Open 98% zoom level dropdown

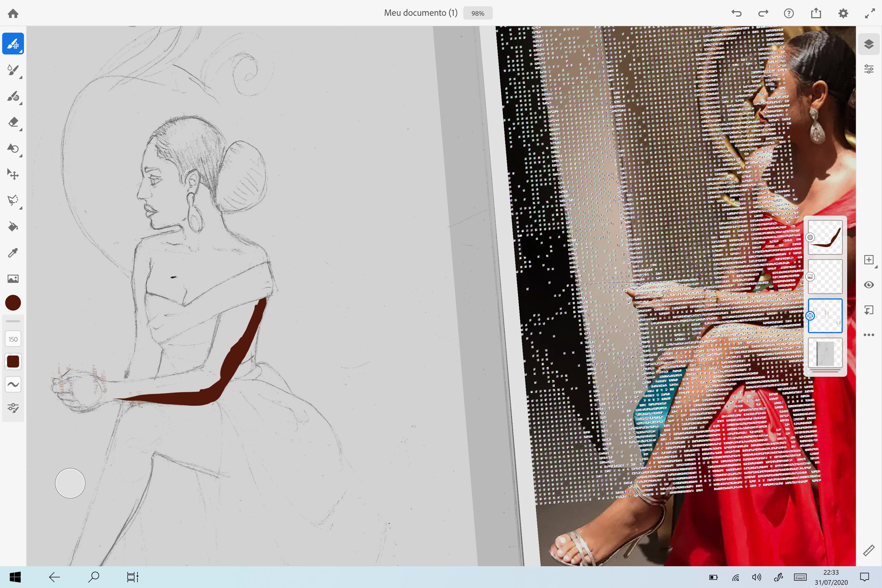477,13
